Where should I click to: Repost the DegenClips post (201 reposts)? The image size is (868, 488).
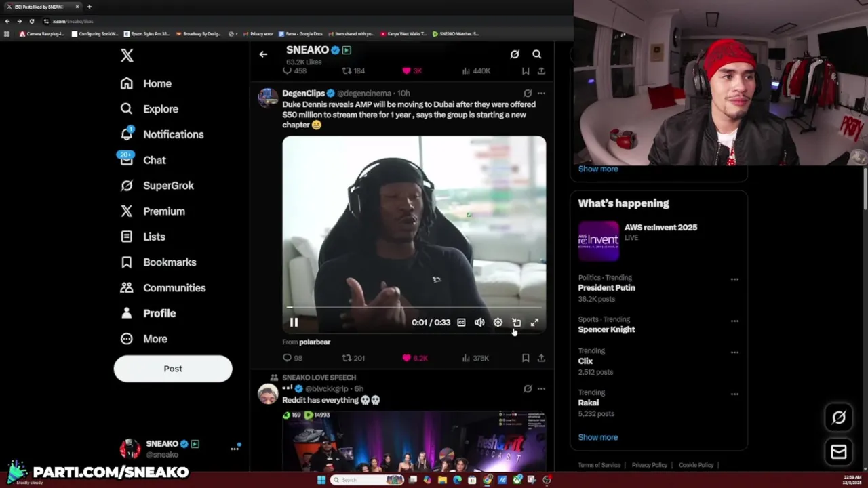coord(353,358)
